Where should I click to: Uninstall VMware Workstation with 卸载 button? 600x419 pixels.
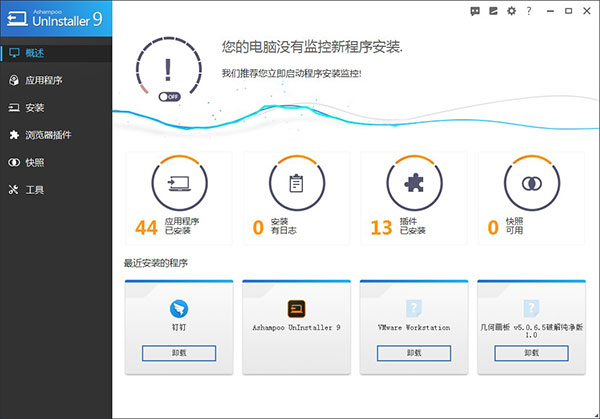414,353
